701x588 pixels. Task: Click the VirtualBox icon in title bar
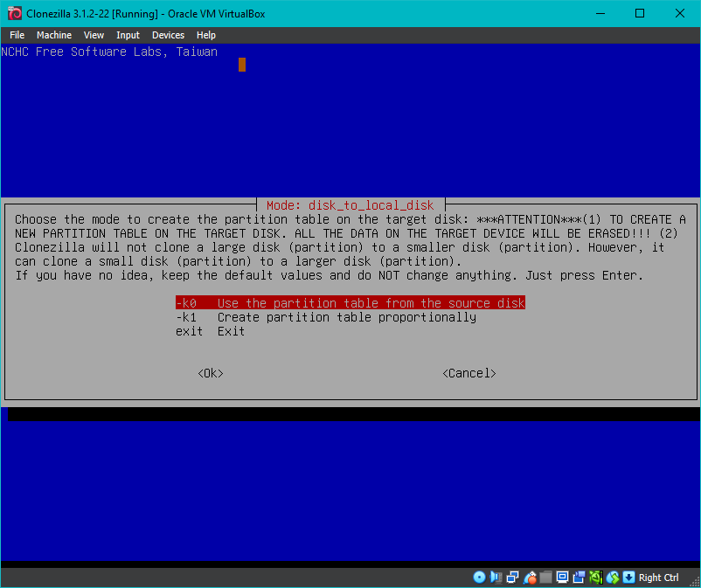point(14,13)
